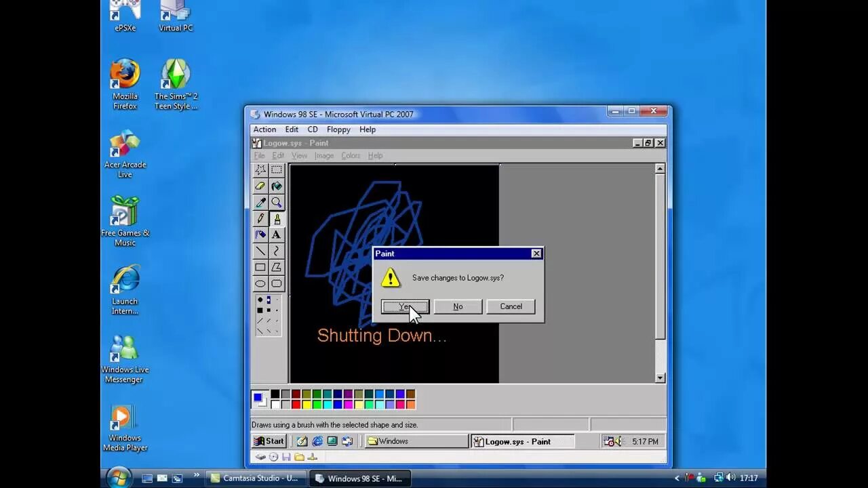
Task: Select the Polygon tool
Action: (x=277, y=267)
